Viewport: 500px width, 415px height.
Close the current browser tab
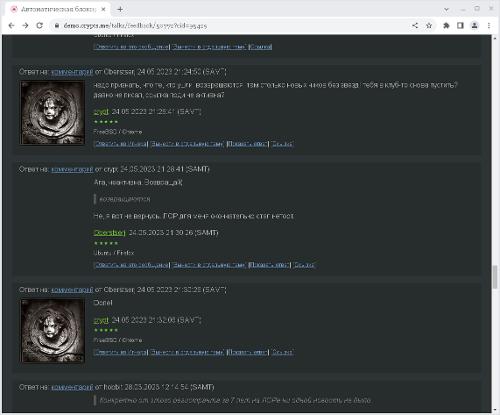coord(103,9)
